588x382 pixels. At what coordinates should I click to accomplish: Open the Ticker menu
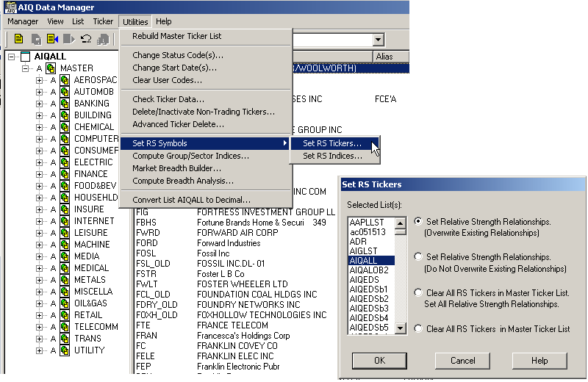[103, 22]
